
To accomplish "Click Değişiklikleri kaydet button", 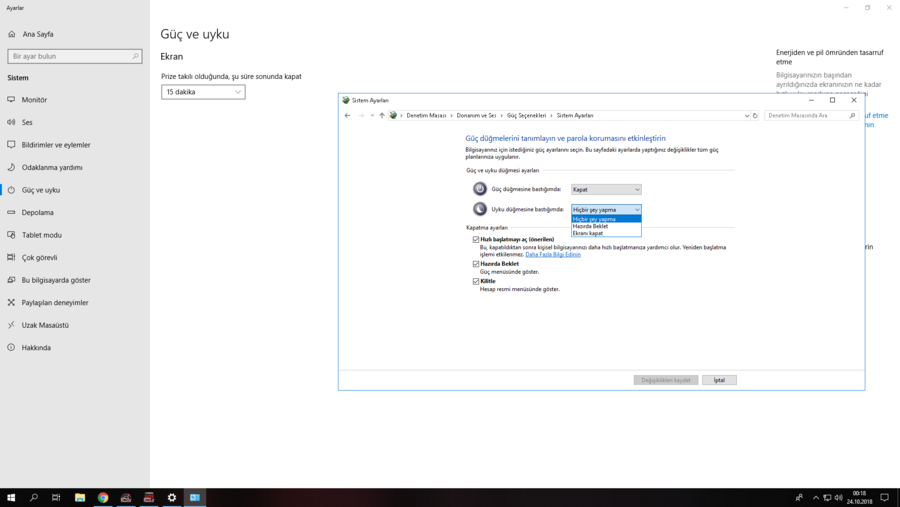I will (x=666, y=380).
